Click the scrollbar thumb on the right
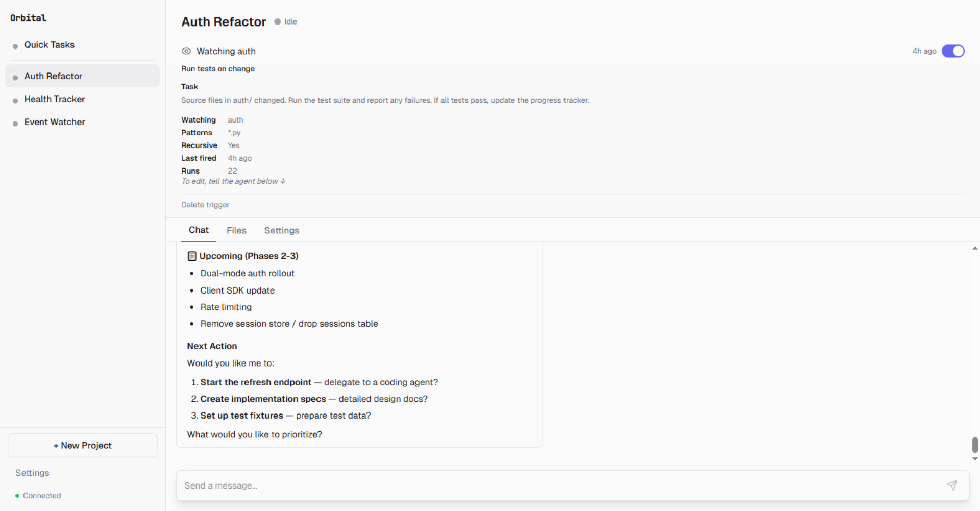This screenshot has height=511, width=980. (975, 444)
